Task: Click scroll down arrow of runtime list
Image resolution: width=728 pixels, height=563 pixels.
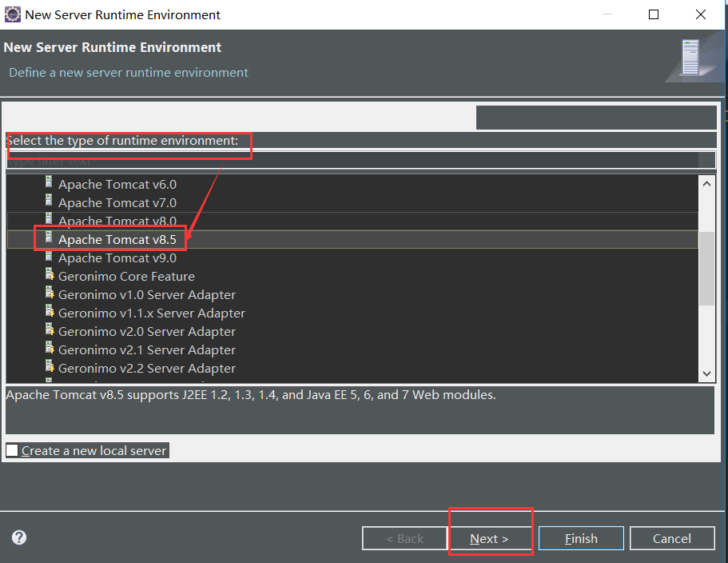Action: point(706,373)
